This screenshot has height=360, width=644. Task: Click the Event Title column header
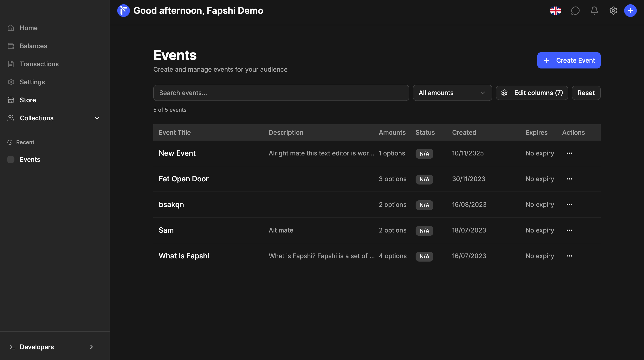click(175, 132)
